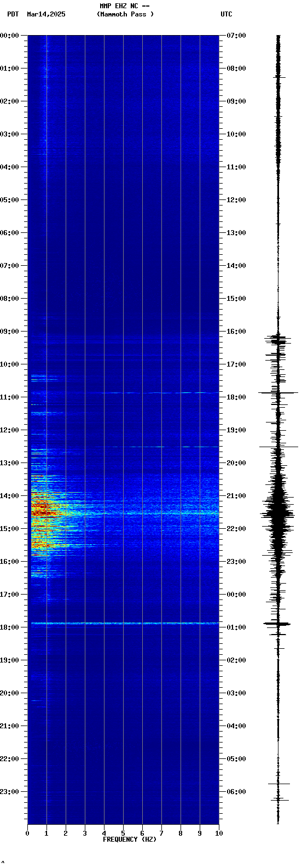The width and height of the screenshot is (302, 868).
Task: Click the 06:00 UTC time label
Action: pos(236,792)
